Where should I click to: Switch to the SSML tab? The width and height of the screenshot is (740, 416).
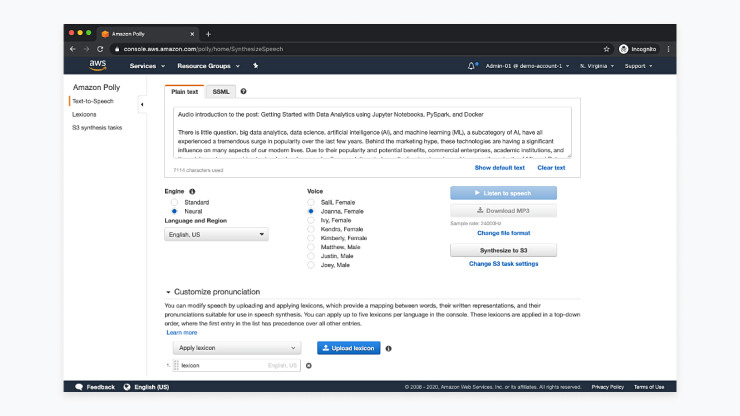click(220, 92)
